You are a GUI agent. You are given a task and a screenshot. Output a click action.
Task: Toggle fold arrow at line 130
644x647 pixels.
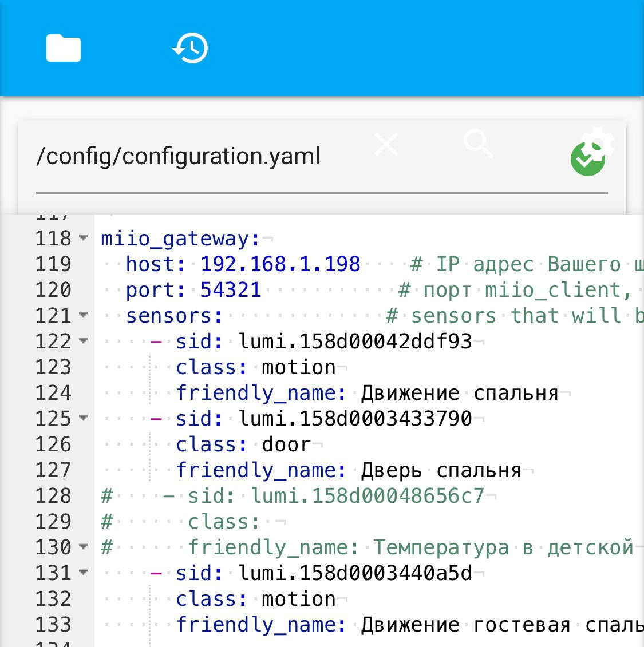(84, 547)
